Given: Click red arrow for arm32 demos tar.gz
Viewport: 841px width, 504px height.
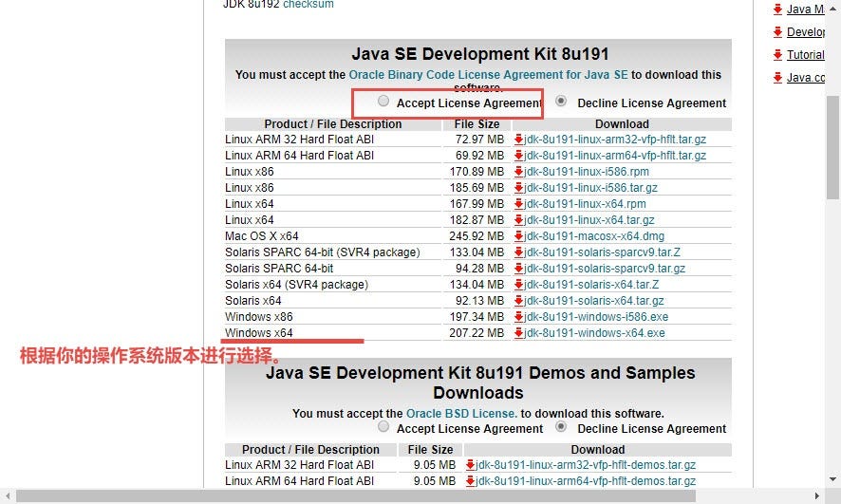Looking at the screenshot, I should pyautogui.click(x=471, y=465).
